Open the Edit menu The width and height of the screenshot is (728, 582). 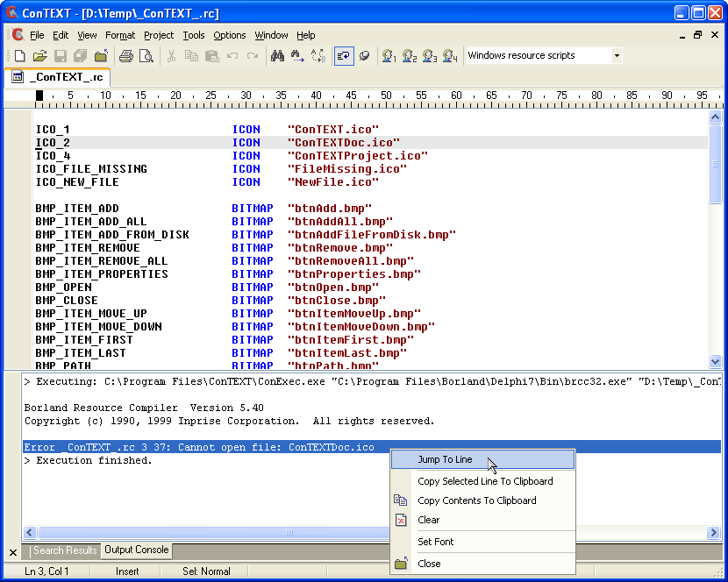tap(61, 35)
